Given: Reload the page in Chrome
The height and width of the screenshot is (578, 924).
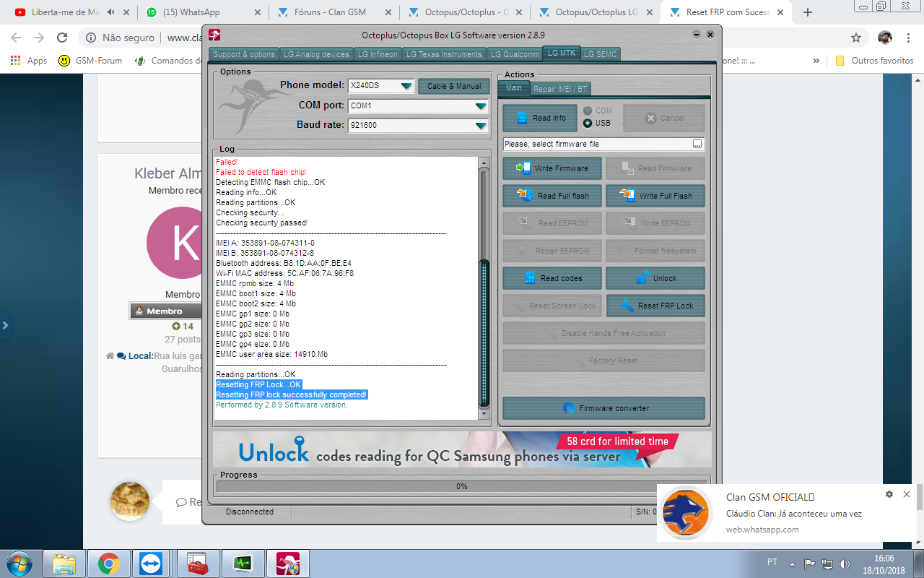Looking at the screenshot, I should pyautogui.click(x=62, y=38).
